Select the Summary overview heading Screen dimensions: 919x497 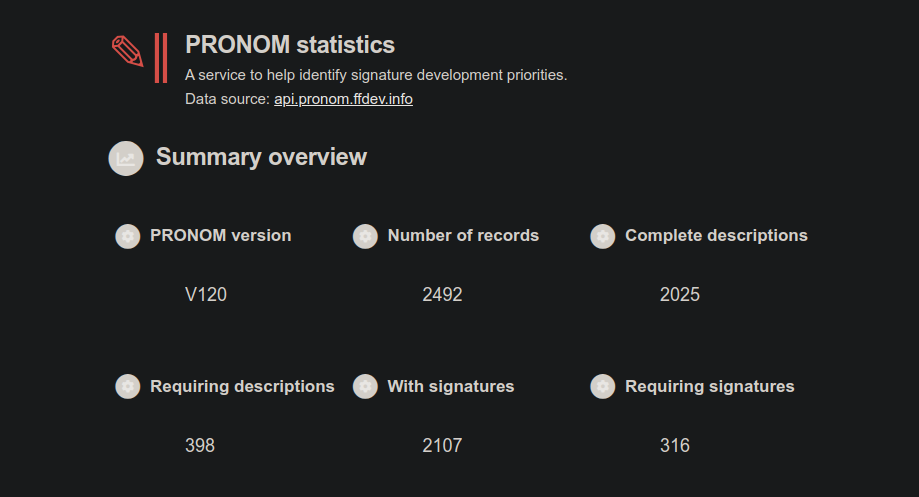coord(261,157)
